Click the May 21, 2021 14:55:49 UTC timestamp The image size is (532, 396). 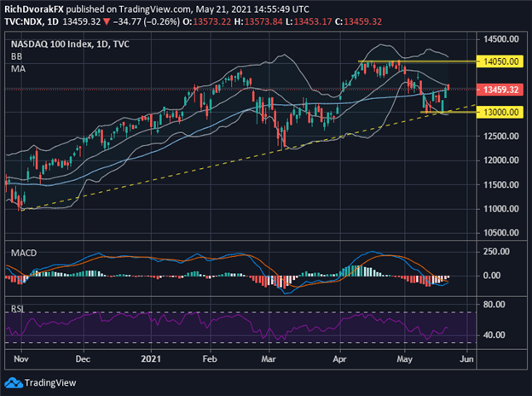tap(252, 9)
